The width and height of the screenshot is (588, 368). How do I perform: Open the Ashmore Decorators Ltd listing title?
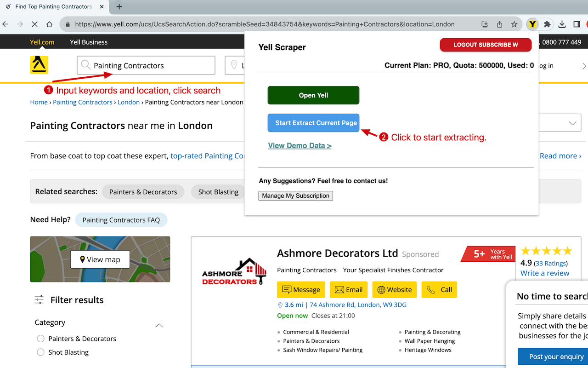[x=338, y=253]
